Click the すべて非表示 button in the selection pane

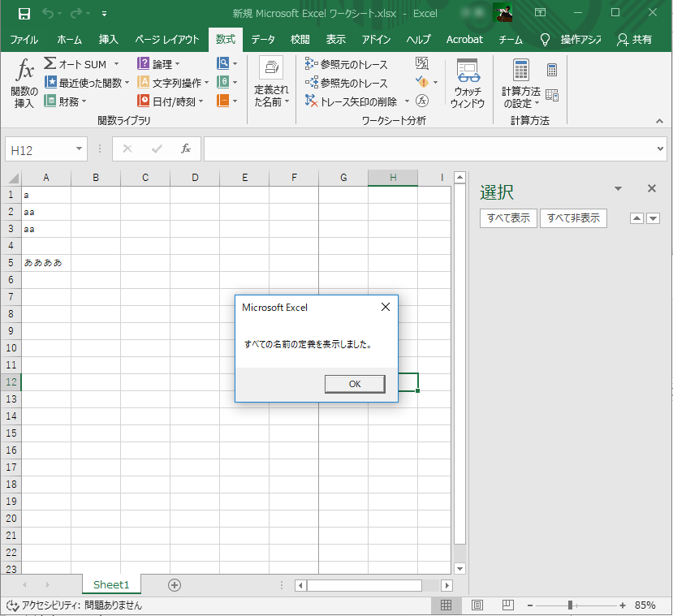[572, 218]
